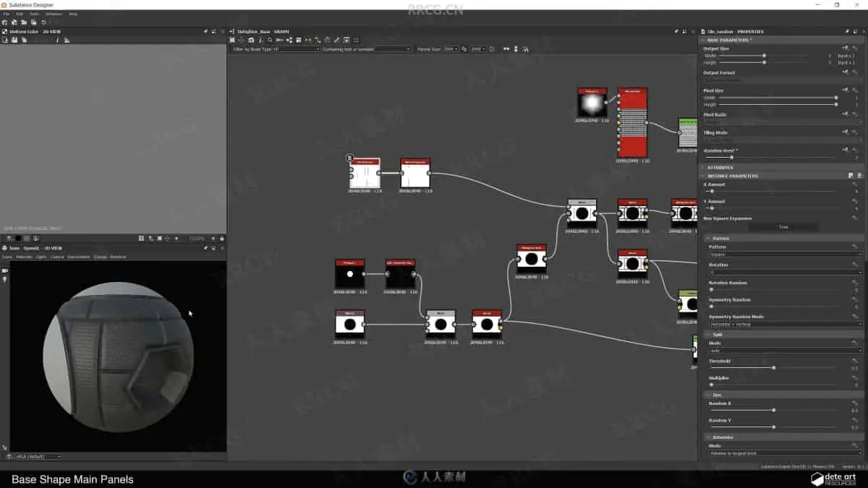Open the Environment menu in 3D view
Image resolution: width=868 pixels, height=488 pixels.
pyautogui.click(x=78, y=257)
